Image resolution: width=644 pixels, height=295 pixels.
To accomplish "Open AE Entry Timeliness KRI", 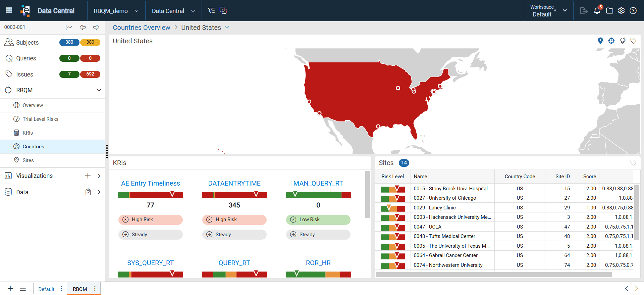I will [x=151, y=183].
